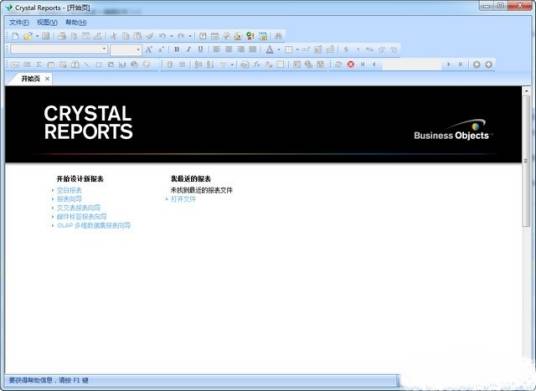The width and height of the screenshot is (536, 391).
Task: Expand the Open file dropdown arrow
Action: click(x=37, y=36)
